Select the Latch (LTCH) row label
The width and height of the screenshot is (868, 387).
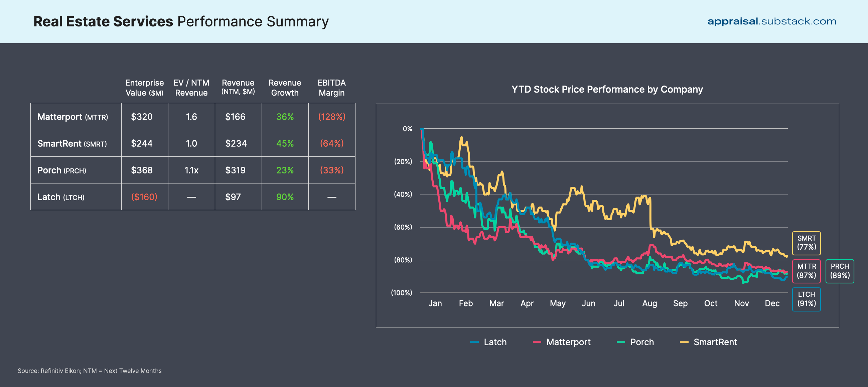click(61, 197)
